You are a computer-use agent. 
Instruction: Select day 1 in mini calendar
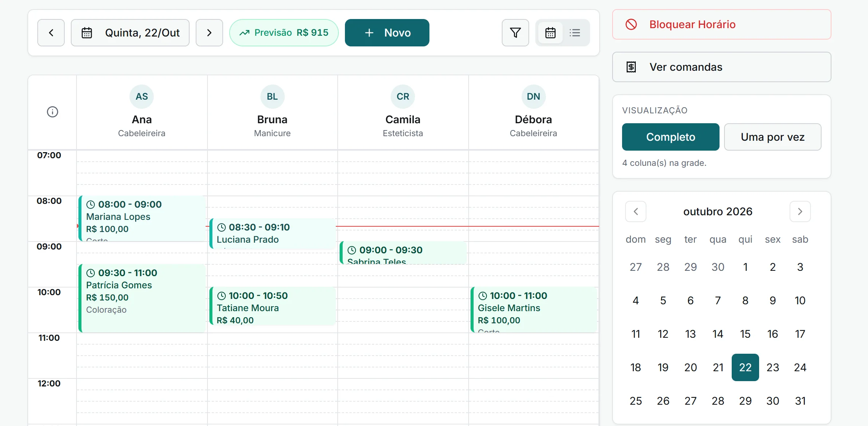745,267
